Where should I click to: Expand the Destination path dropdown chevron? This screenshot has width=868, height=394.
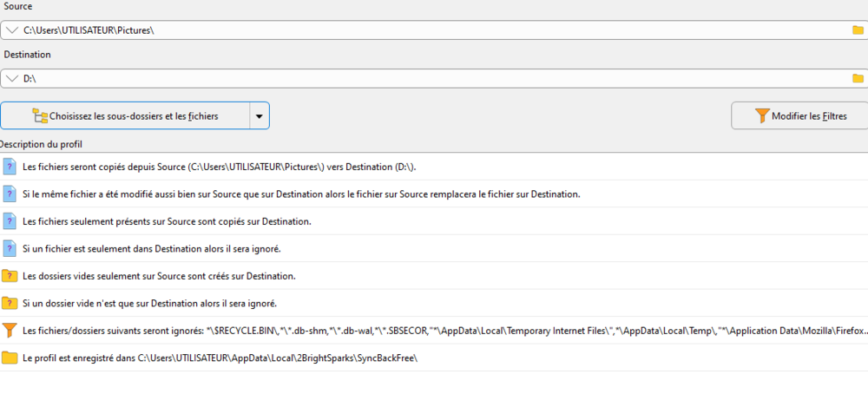click(x=10, y=79)
